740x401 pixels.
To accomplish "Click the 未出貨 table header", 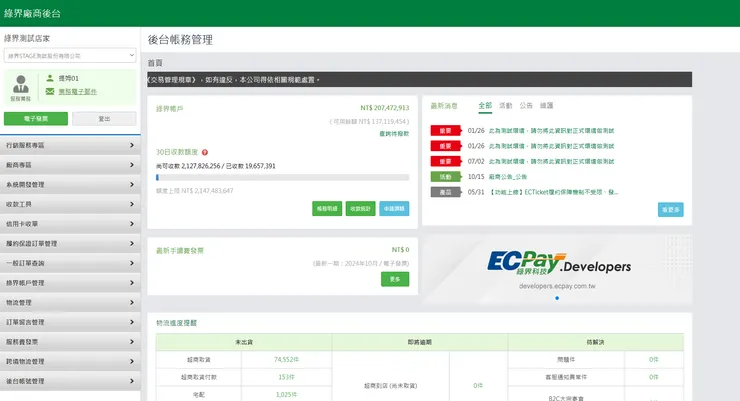I will [x=244, y=342].
